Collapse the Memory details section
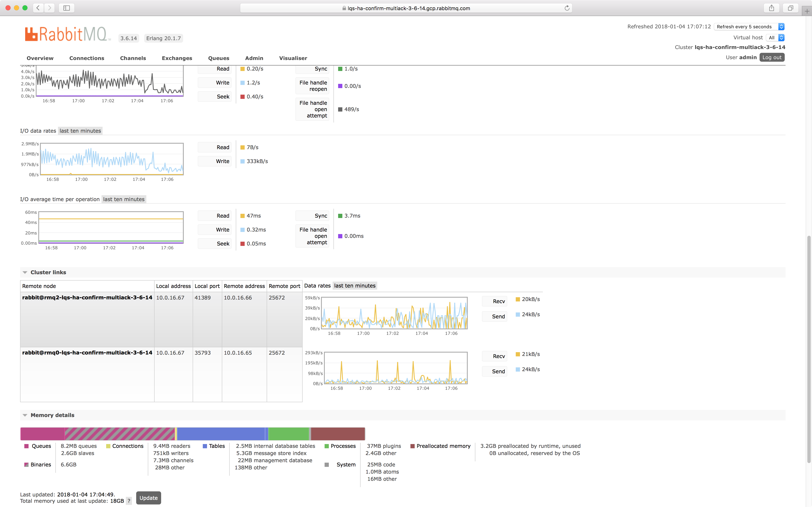812x507 pixels. (25, 415)
